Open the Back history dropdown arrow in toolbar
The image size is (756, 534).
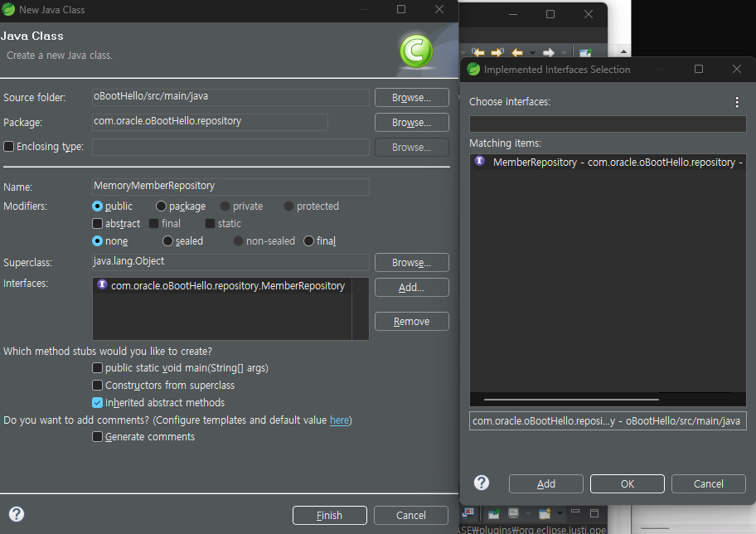click(x=532, y=52)
